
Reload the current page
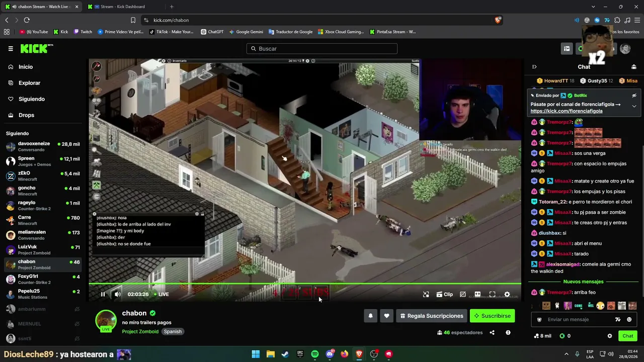pos(27,20)
